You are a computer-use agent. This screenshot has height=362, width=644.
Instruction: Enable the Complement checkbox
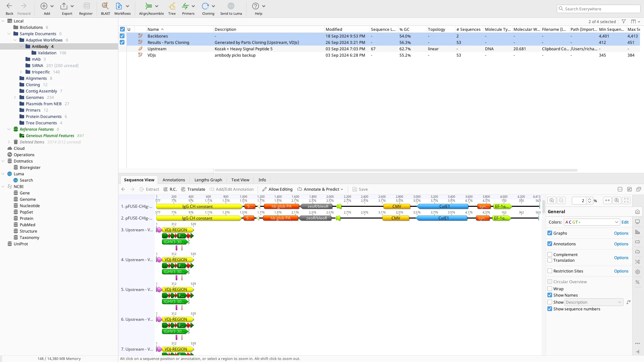tap(550, 254)
